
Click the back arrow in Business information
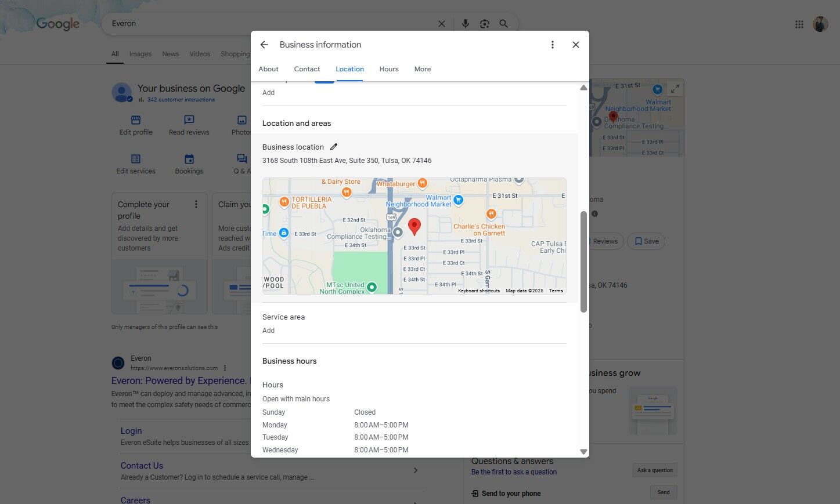(x=264, y=45)
